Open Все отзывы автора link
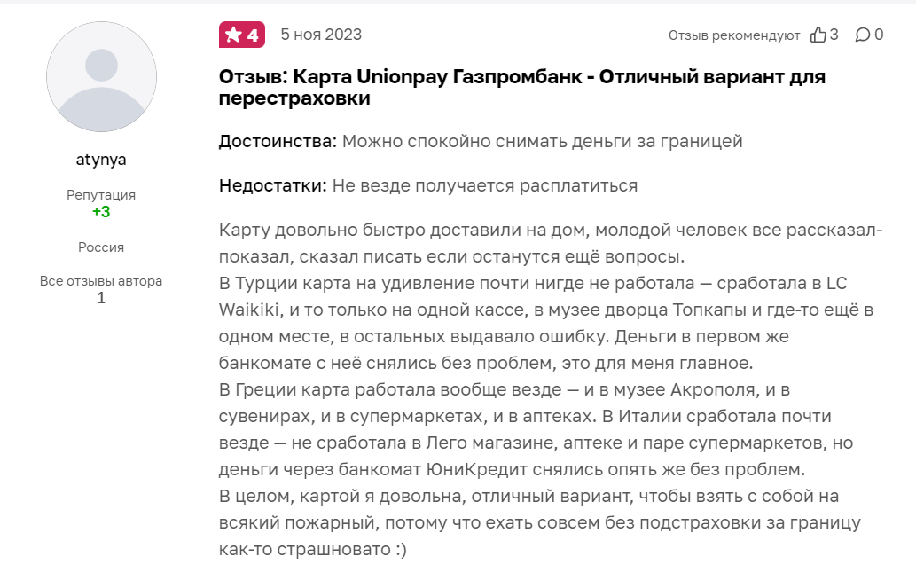916x588 pixels. click(101, 281)
